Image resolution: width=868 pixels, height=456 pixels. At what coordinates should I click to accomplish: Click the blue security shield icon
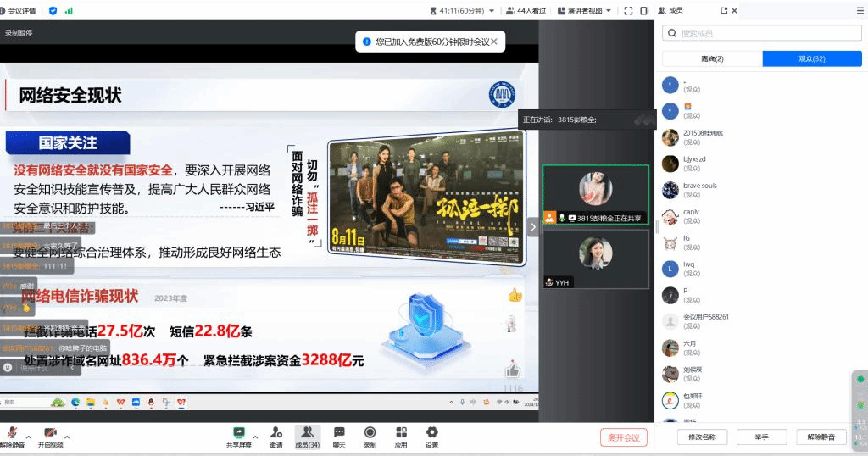click(x=53, y=10)
